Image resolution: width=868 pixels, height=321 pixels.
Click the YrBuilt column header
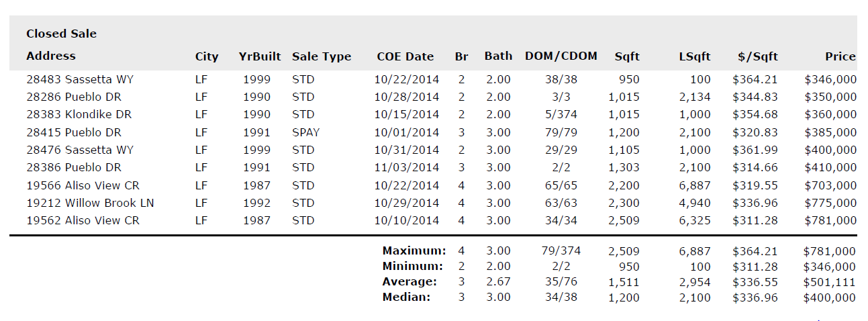259,57
